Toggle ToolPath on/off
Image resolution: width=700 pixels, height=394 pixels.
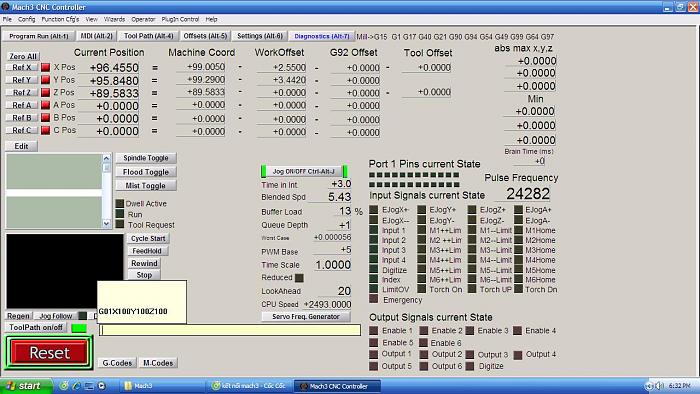pos(36,328)
